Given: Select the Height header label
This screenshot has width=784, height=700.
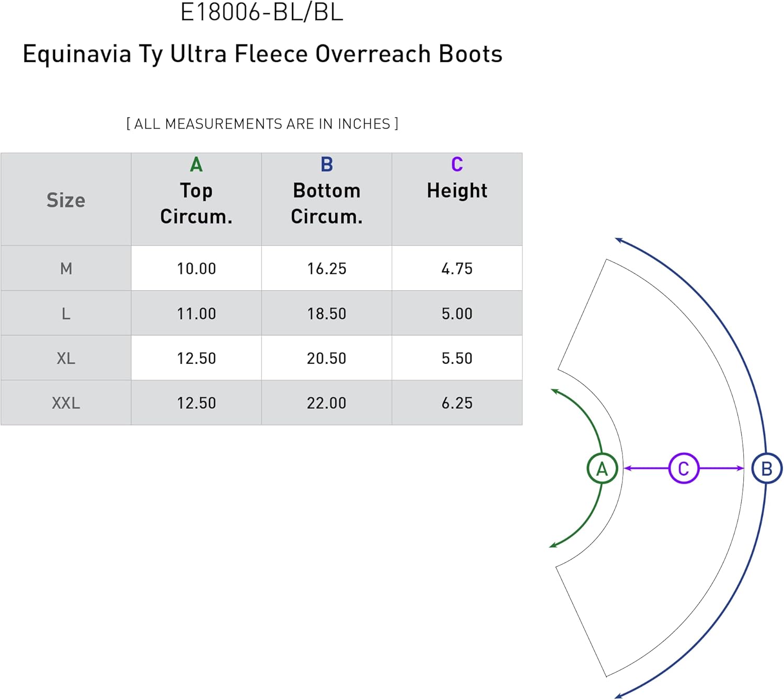Looking at the screenshot, I should point(457,191).
